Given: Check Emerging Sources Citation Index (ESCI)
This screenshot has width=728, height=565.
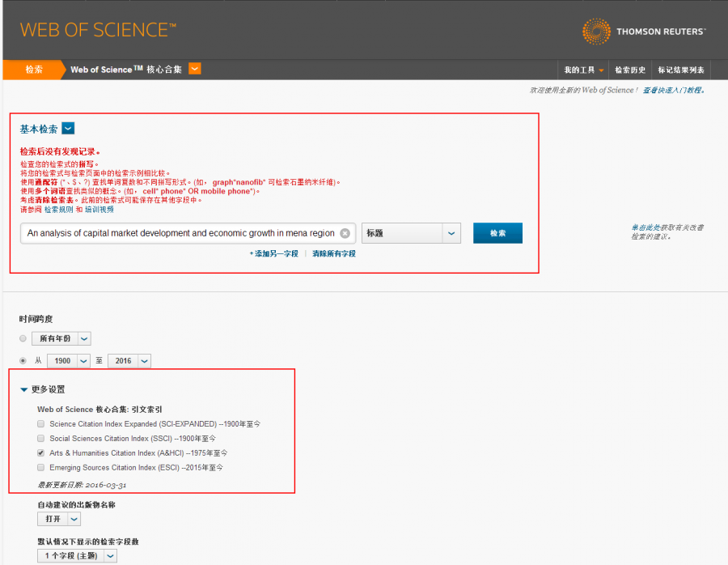Looking at the screenshot, I should 41,467.
